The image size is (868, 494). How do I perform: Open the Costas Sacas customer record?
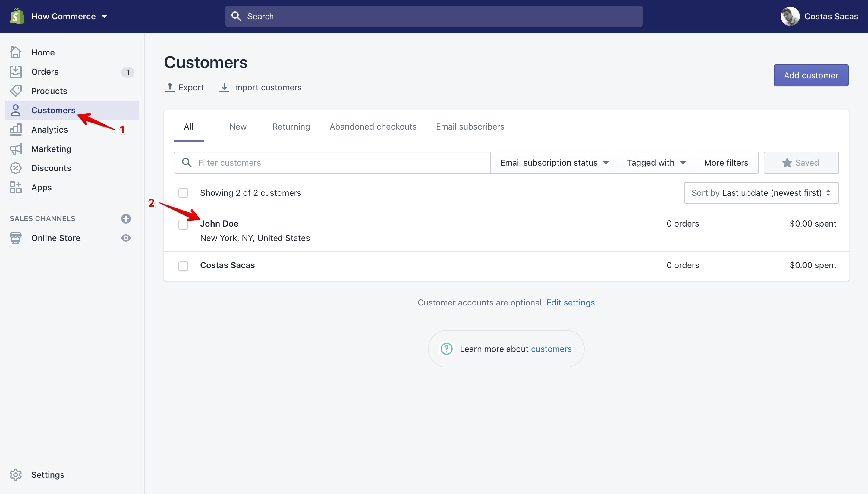pos(227,265)
